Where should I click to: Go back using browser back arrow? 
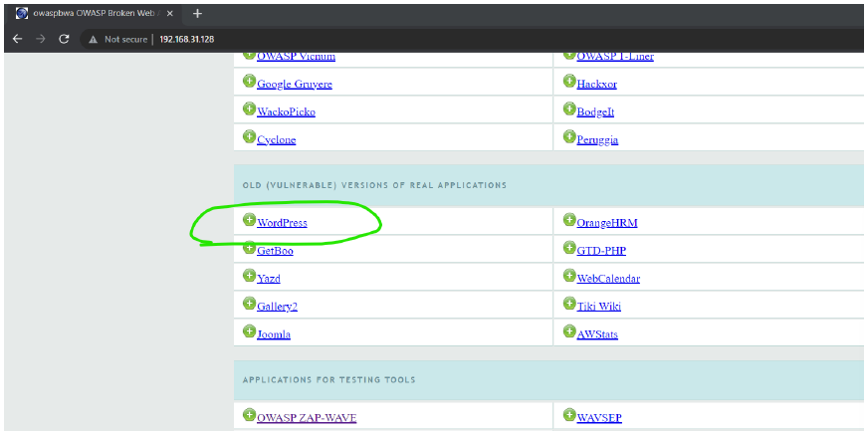18,39
